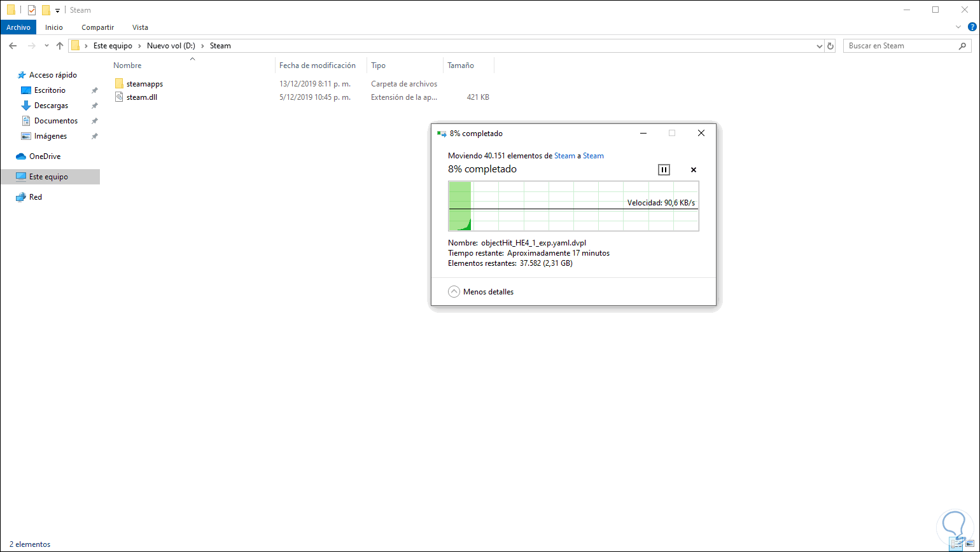Open the address bar history dropdown
This screenshot has width=980, height=552.
[820, 46]
